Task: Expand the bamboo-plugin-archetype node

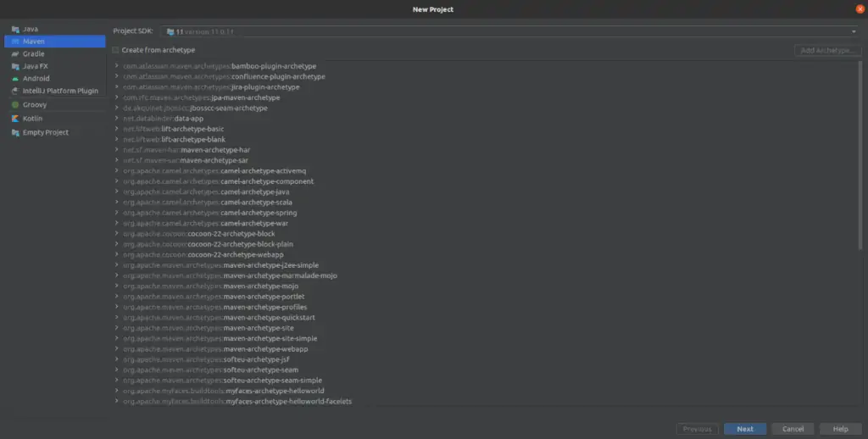Action: pos(117,66)
